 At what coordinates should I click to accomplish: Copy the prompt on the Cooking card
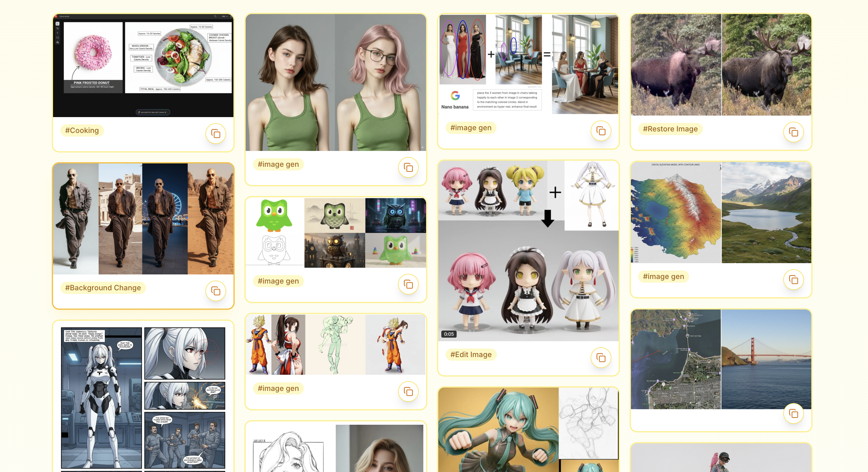[x=216, y=134]
